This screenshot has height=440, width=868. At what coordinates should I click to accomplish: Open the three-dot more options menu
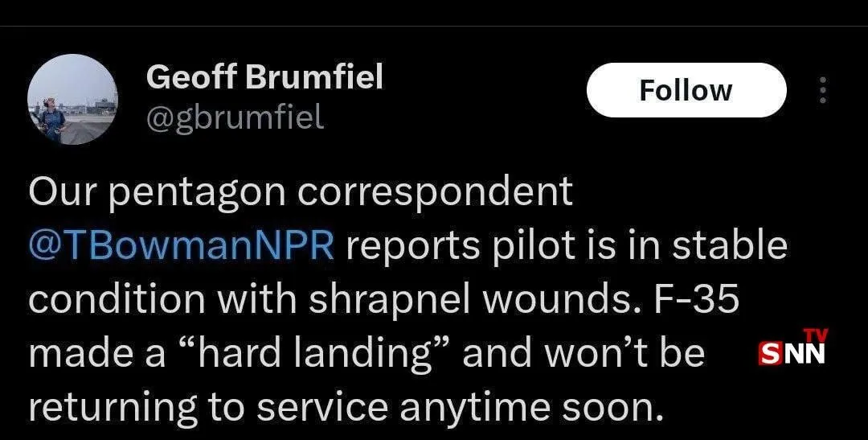pyautogui.click(x=821, y=90)
